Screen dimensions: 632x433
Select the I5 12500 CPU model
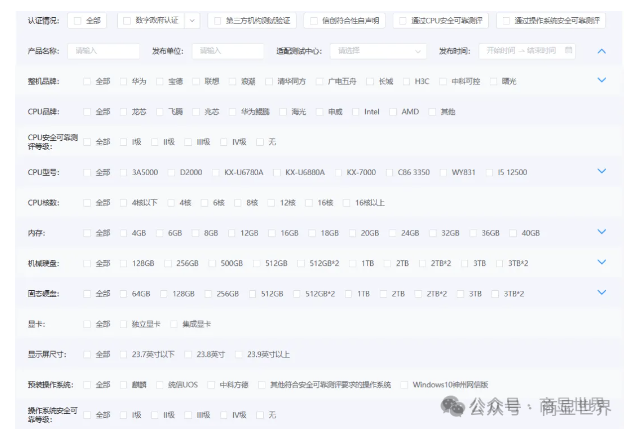coord(489,173)
